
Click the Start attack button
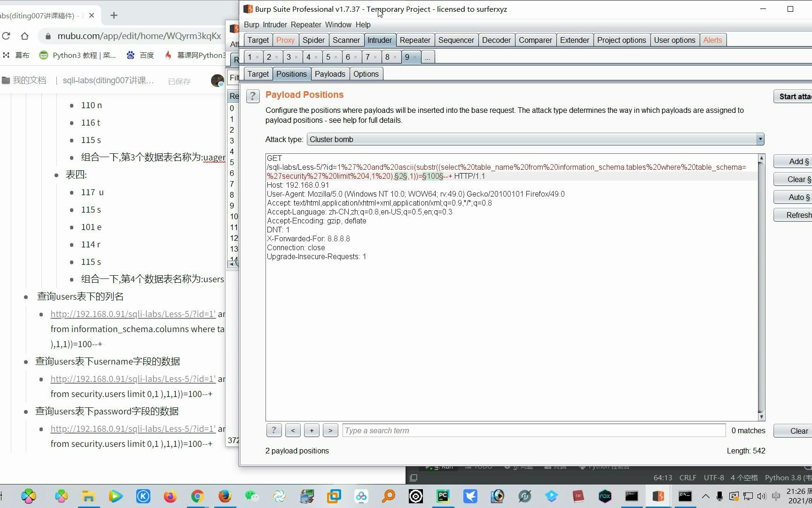click(793, 96)
